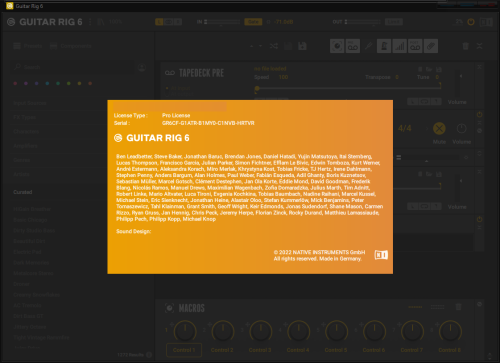Click the user presets icon beside search
500x363 pixels.
tap(142, 68)
